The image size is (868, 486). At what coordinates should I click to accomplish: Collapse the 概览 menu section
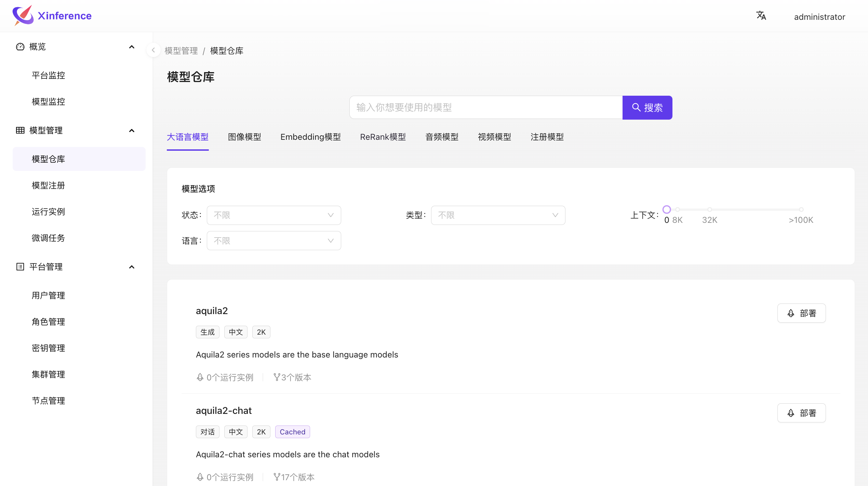click(132, 47)
